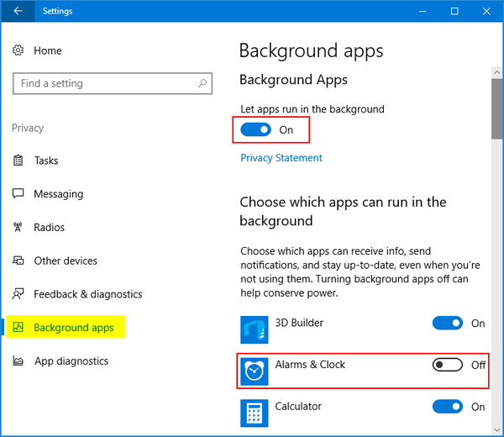Click the Messaging speech bubble icon

pos(18,194)
